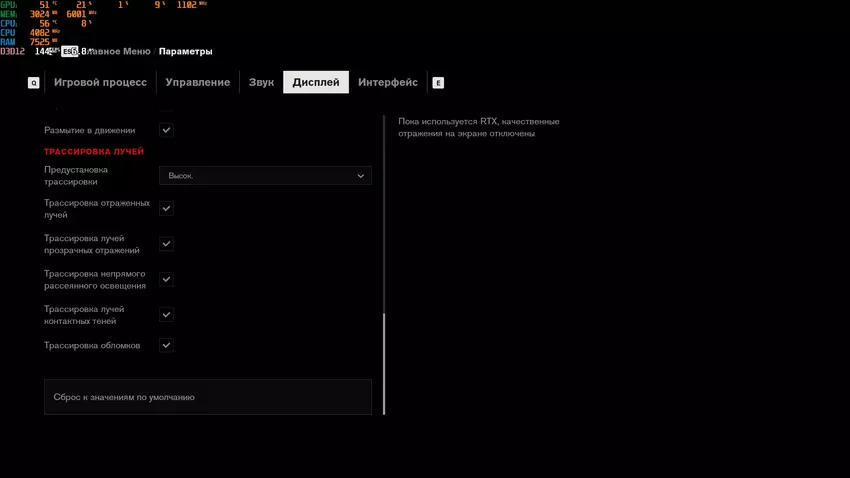
Task: Click the Q key previous-tab icon
Action: (x=33, y=83)
